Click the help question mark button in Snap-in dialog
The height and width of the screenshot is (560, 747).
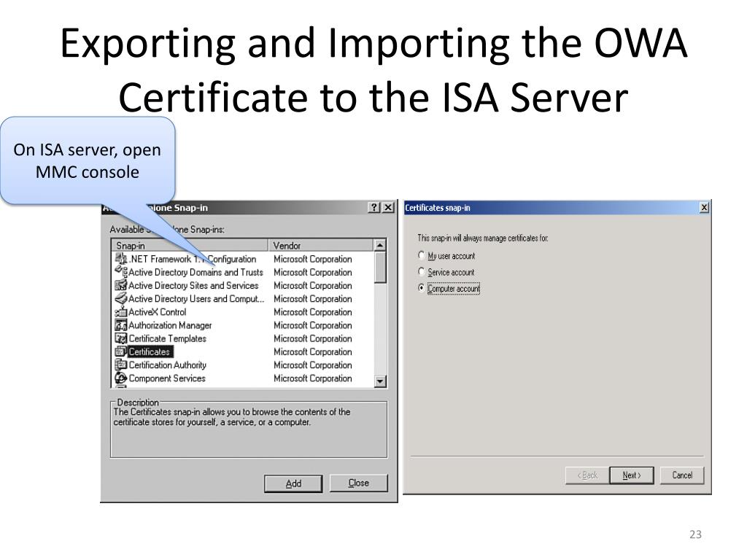point(374,208)
